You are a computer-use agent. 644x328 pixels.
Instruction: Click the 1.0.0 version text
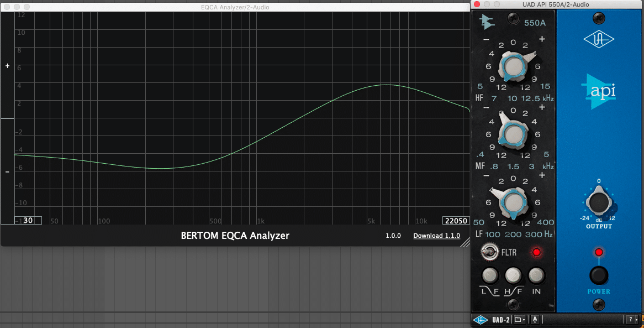(x=393, y=236)
